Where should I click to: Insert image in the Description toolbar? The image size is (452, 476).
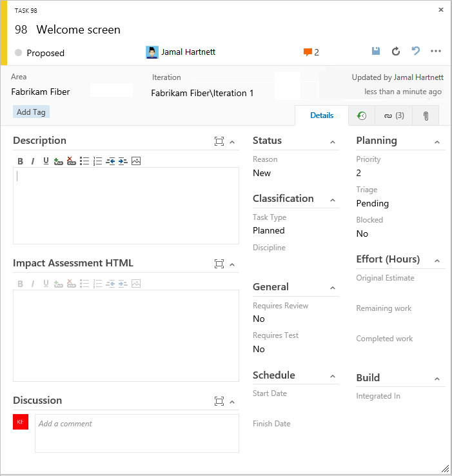pos(136,161)
